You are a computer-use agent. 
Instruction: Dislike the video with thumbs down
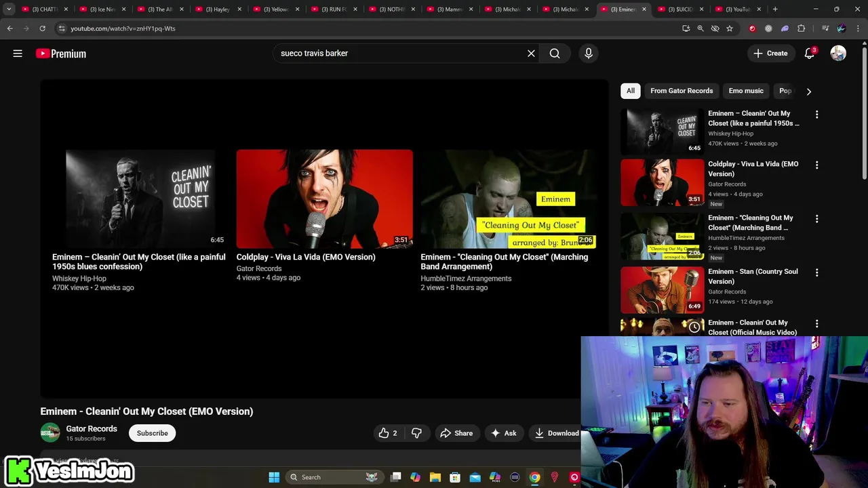[x=416, y=433]
